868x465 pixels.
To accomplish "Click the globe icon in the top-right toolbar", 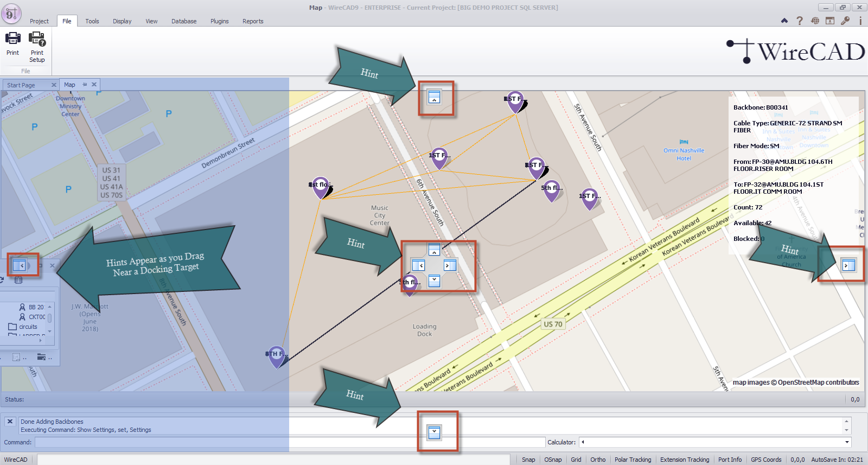I will coord(815,21).
